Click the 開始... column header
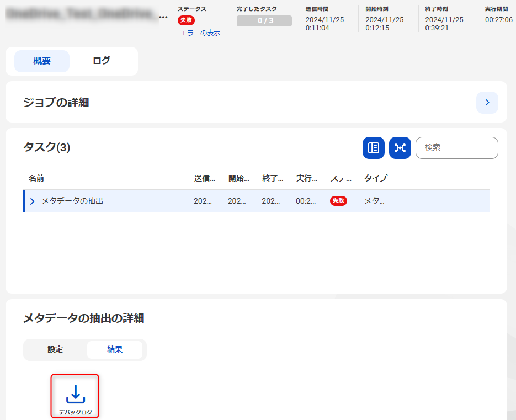The width and height of the screenshot is (516, 420). pyautogui.click(x=238, y=178)
